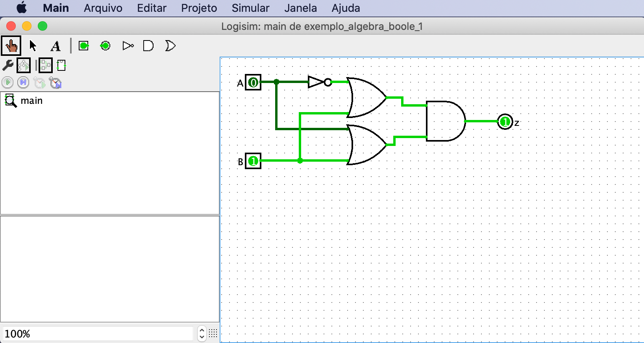Toggle the grid display icon
This screenshot has height=343, width=644.
click(213, 334)
